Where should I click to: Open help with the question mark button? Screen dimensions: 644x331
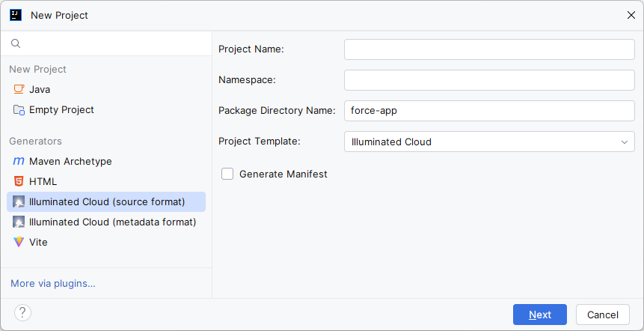tap(22, 312)
